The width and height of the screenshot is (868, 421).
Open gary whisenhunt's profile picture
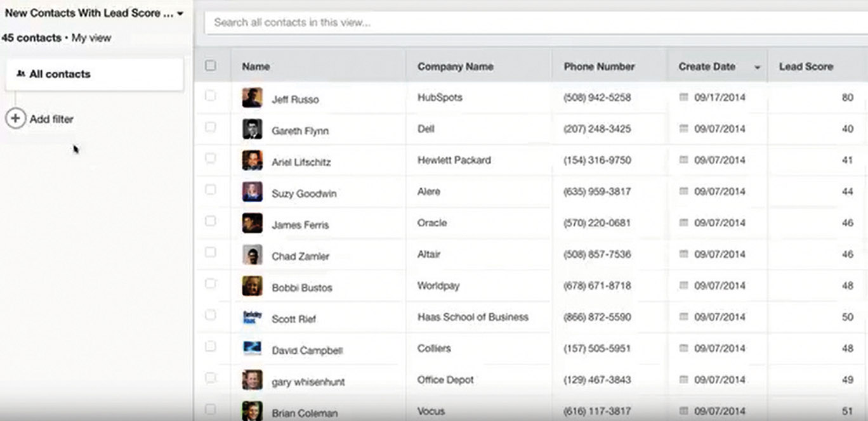[x=252, y=380]
